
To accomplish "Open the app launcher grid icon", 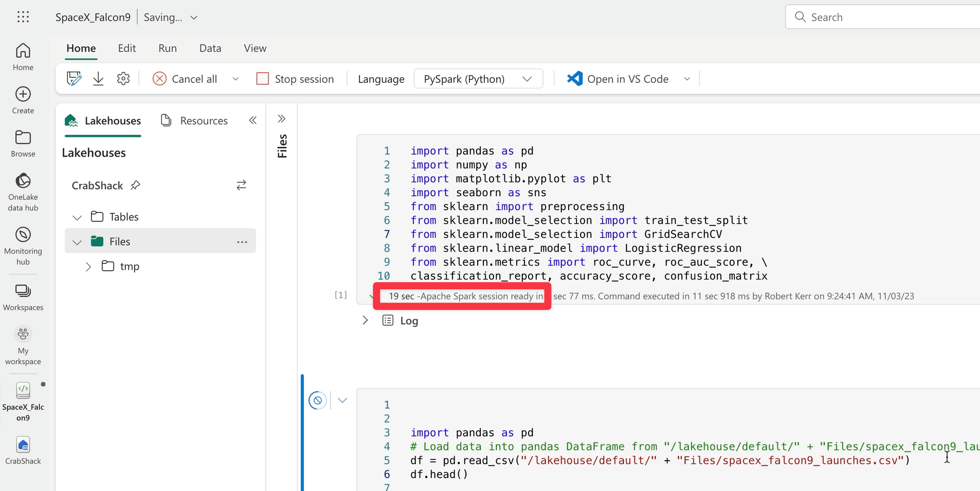I will pyautogui.click(x=23, y=17).
